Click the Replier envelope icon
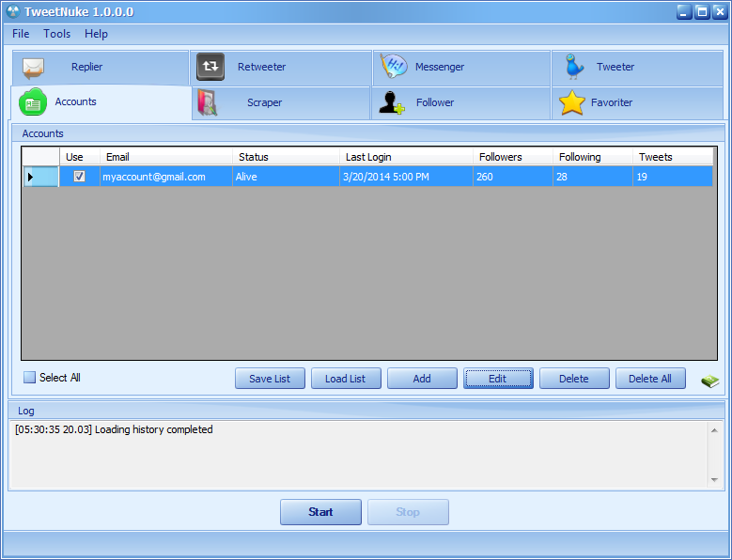This screenshot has width=732, height=560. point(33,69)
